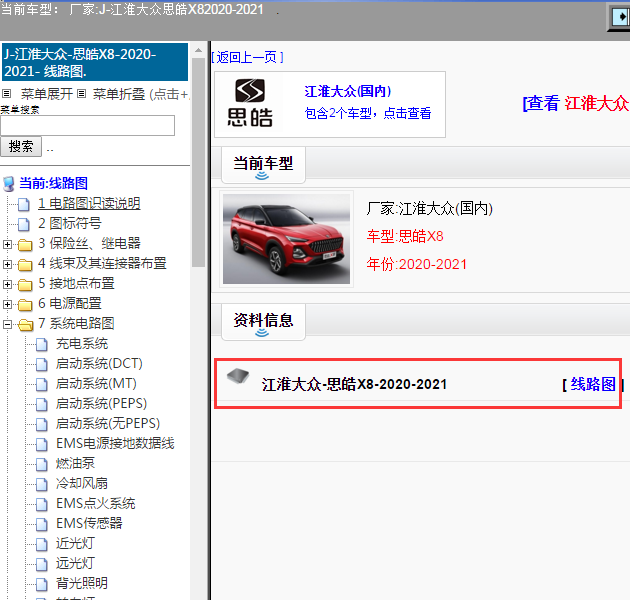Click page icon beside 近光灯
The height and width of the screenshot is (600, 630).
tap(41, 544)
